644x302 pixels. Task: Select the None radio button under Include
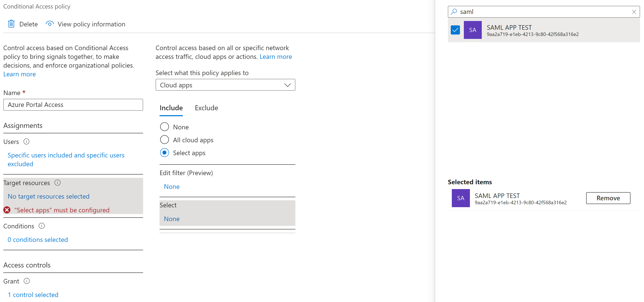[x=165, y=127]
